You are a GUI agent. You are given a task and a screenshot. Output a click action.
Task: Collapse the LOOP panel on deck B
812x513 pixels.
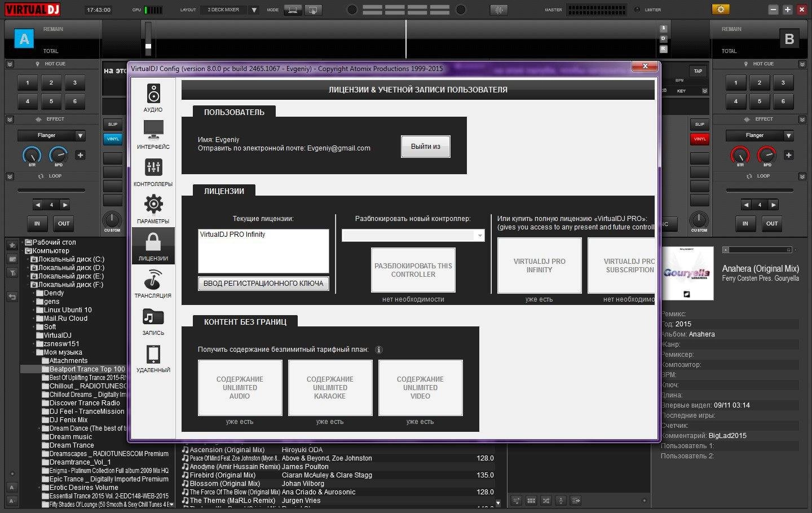[802, 176]
